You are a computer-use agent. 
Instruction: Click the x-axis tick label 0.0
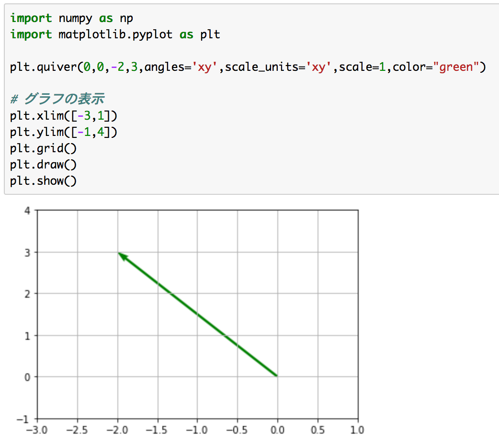point(277,430)
